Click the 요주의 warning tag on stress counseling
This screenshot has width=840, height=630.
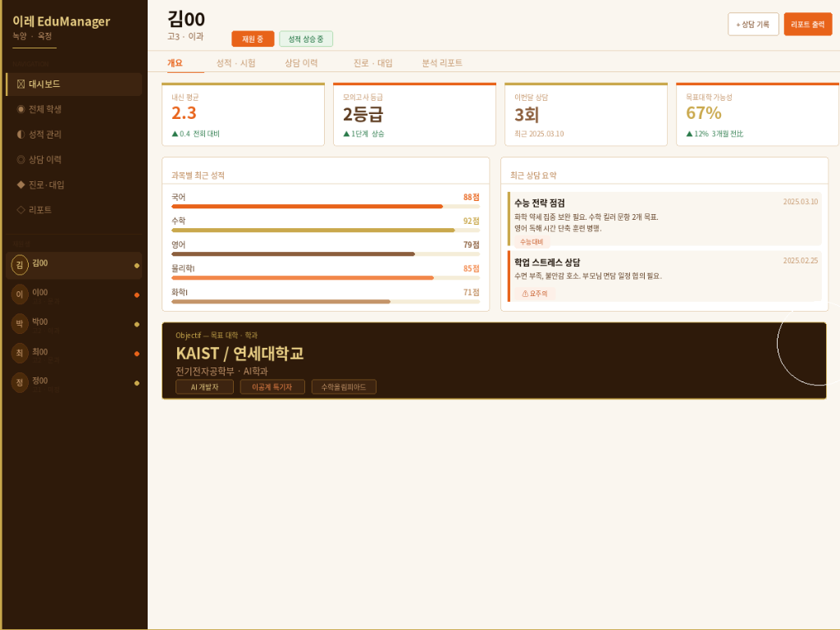535,293
